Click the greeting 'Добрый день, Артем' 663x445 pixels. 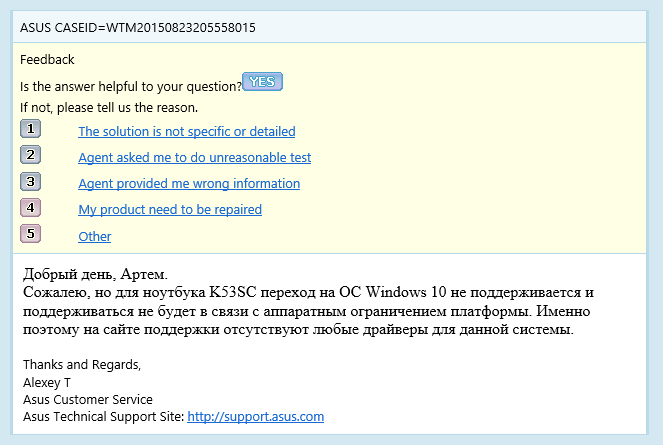click(95, 273)
